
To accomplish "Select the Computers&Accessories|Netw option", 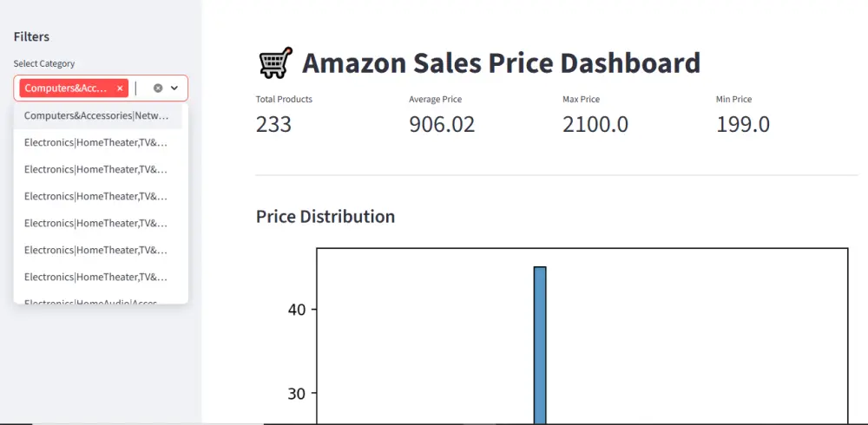I will (x=96, y=115).
